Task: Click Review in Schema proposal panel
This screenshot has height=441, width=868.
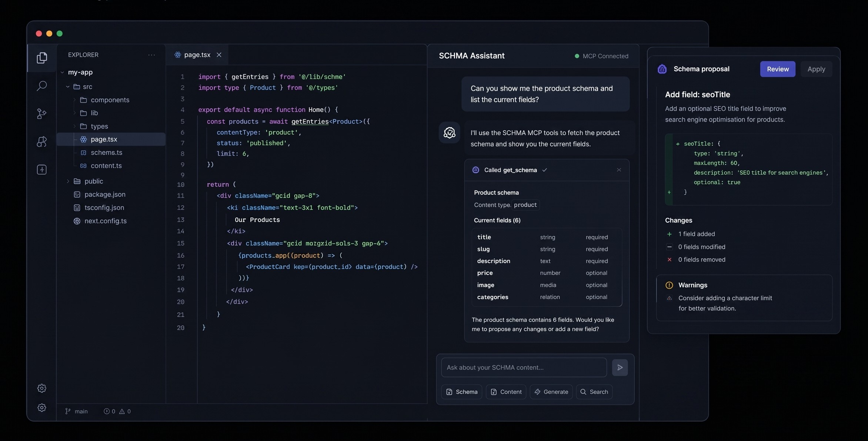Action: coord(778,69)
